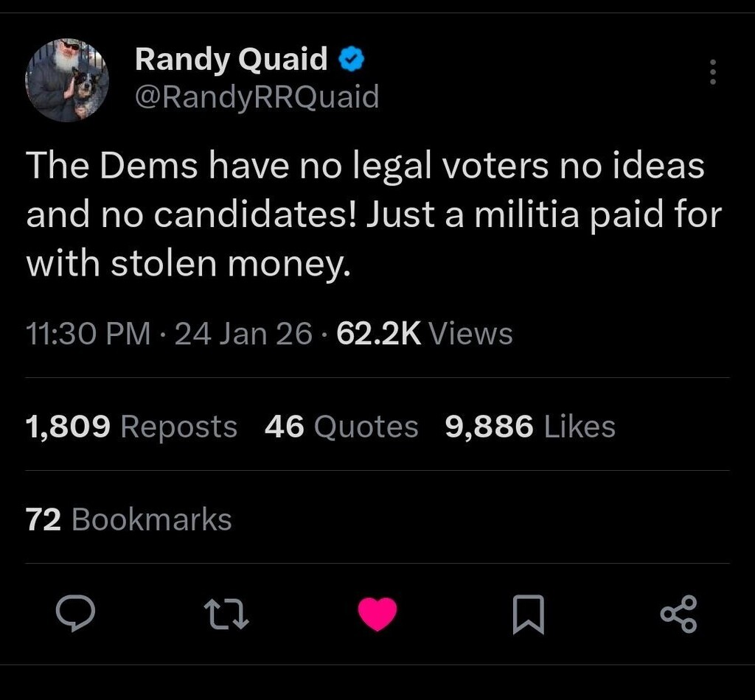Click the 11:30 PM timestamp

point(88,334)
